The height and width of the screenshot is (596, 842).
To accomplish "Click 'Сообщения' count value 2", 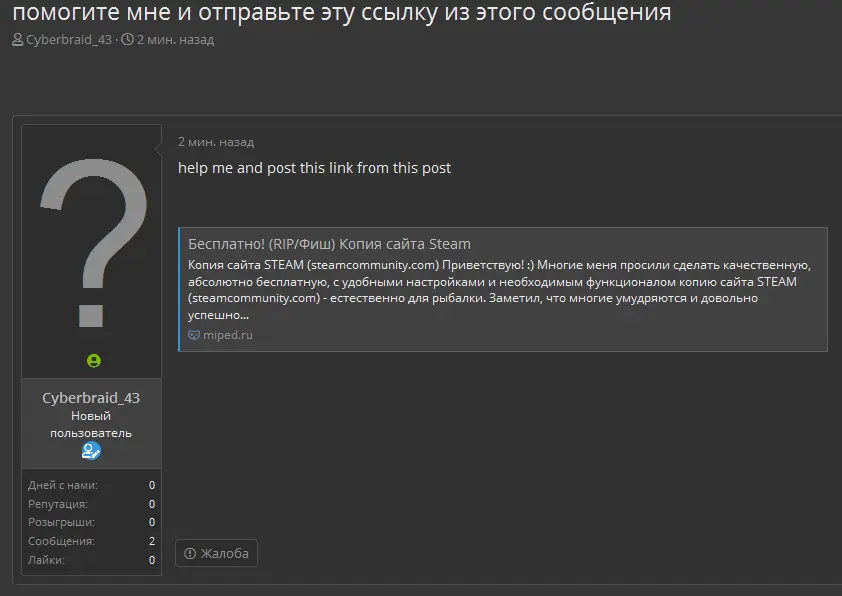I will pos(152,541).
